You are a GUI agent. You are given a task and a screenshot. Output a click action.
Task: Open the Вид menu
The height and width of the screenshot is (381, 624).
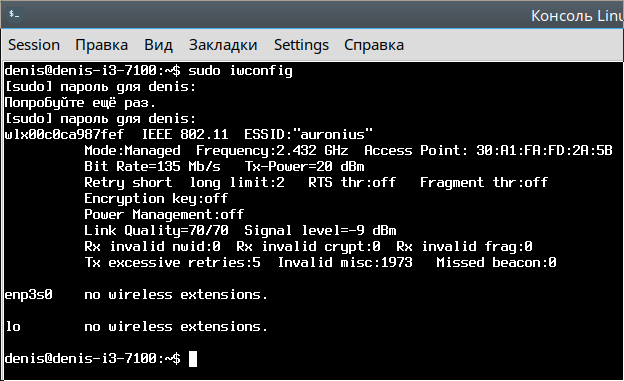[x=158, y=45]
